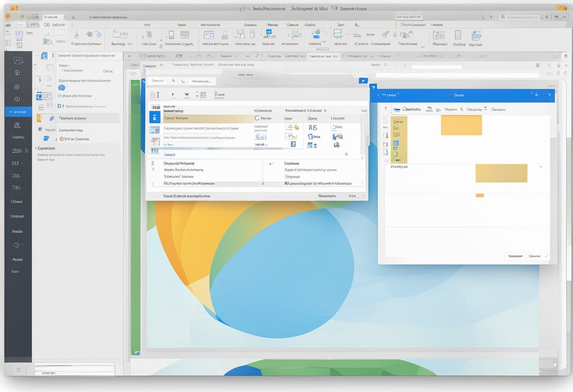Click the blue speech bubble icon in the left panel
The height and width of the screenshot is (392, 573).
click(46, 139)
